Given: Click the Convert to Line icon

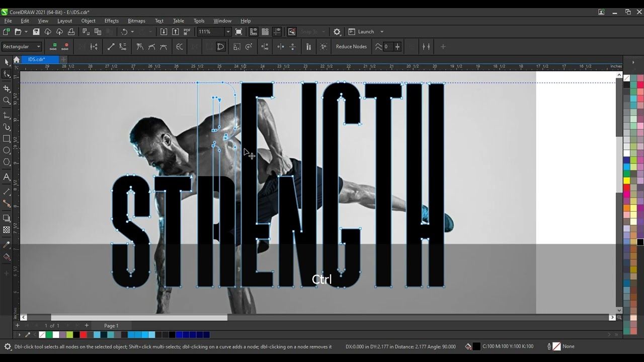Looking at the screenshot, I should (x=111, y=47).
